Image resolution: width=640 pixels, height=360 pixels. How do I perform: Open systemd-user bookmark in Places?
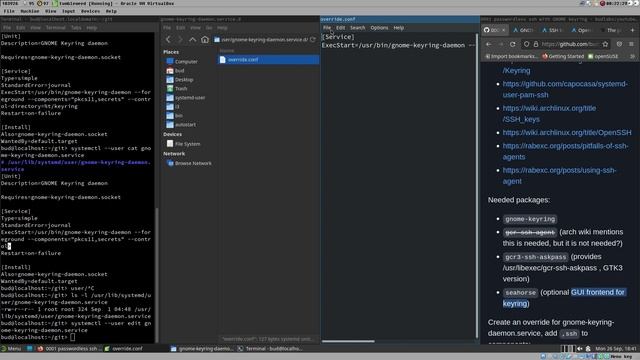186,98
